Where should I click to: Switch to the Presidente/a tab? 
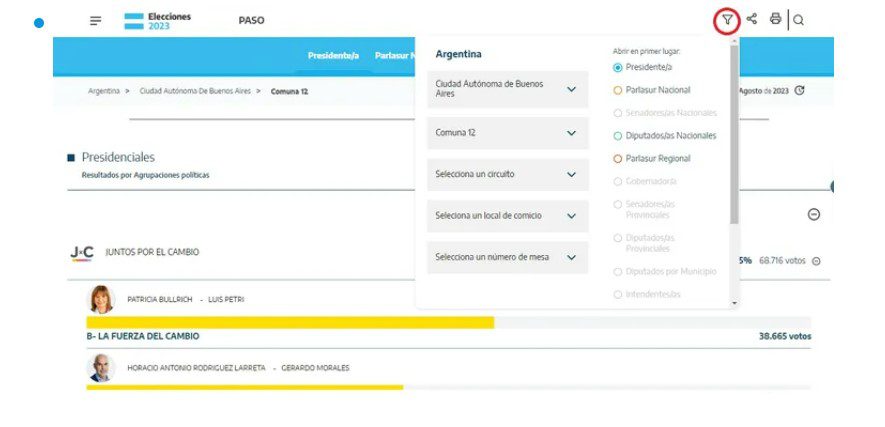click(x=333, y=55)
